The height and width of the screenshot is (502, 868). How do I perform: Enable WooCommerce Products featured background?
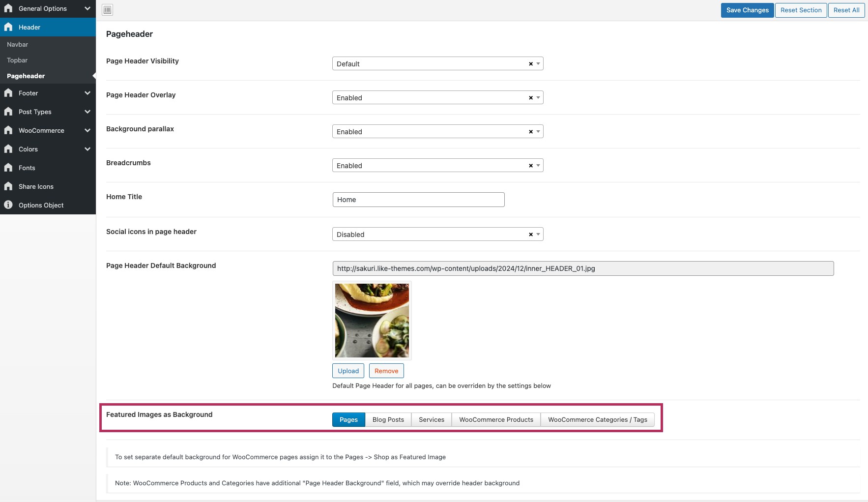[x=496, y=419]
